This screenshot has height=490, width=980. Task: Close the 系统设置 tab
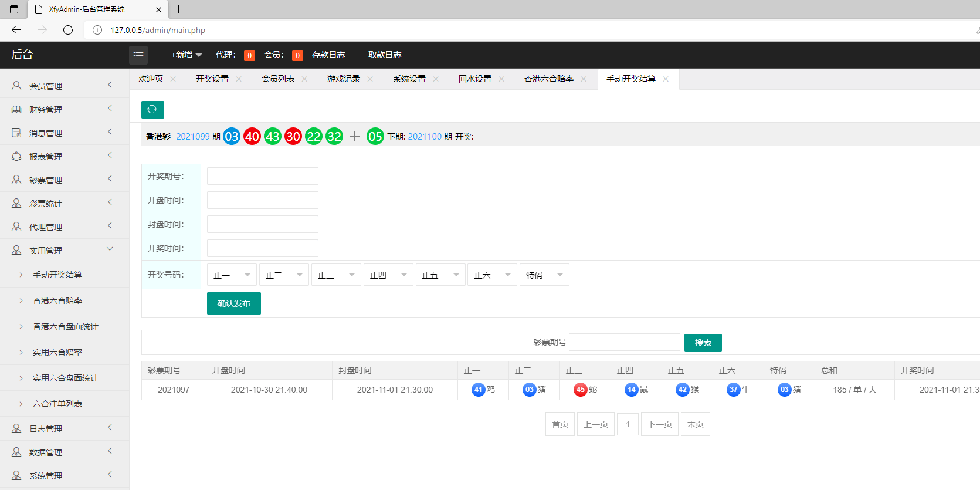pos(436,79)
